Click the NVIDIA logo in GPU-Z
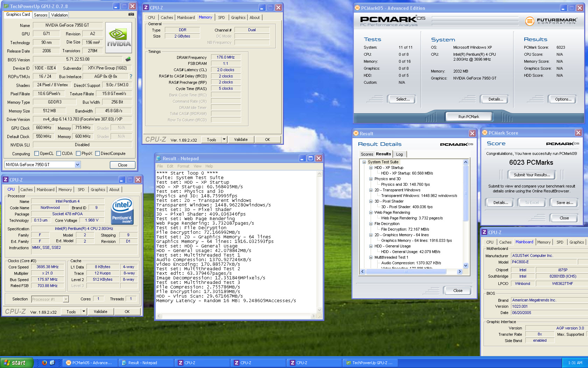The height and width of the screenshot is (368, 588). pyautogui.click(x=119, y=38)
